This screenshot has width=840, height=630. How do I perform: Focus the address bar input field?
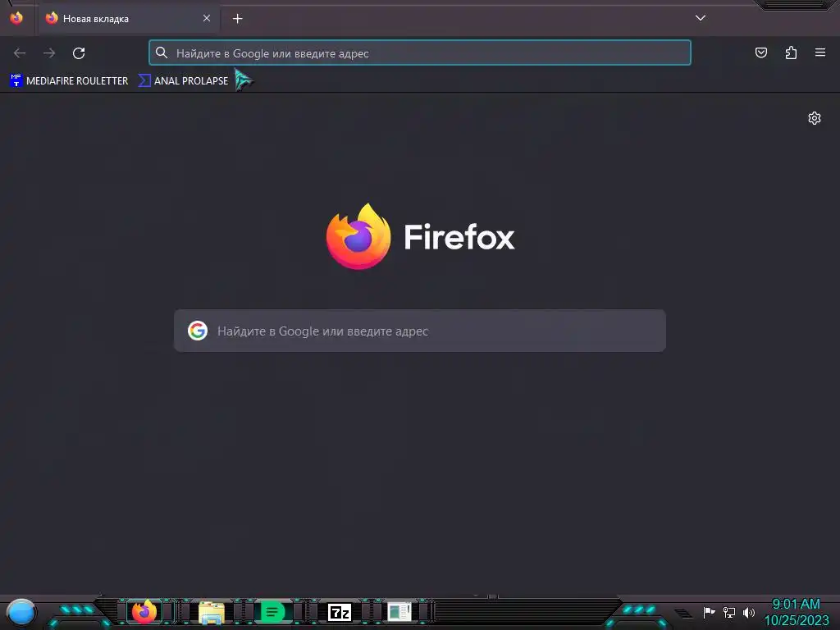pos(420,53)
